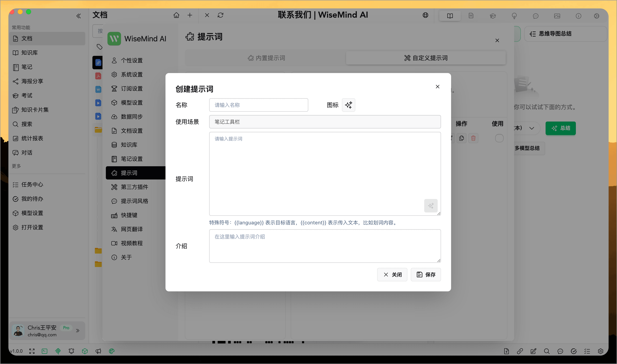
Task: Click the AI icon generator sparkle beside 图标
Action: click(348, 105)
